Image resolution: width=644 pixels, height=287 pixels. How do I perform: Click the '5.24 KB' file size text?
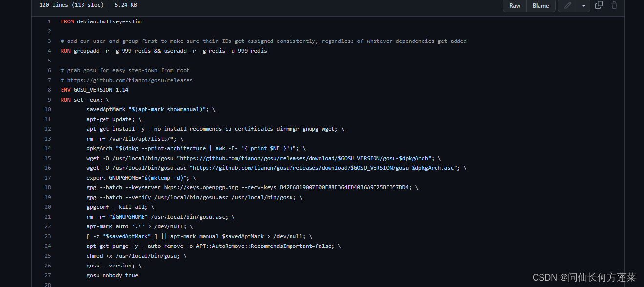126,5
